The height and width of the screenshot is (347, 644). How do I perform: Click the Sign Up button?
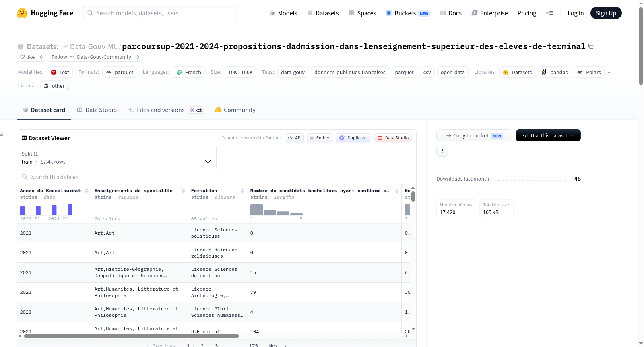(606, 13)
